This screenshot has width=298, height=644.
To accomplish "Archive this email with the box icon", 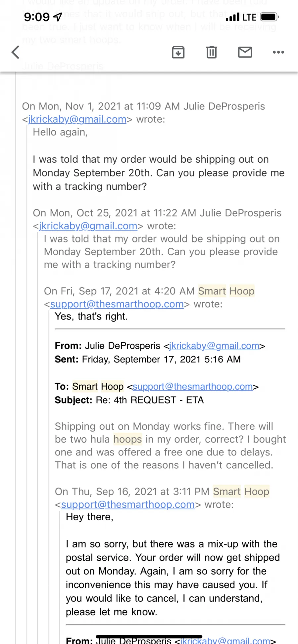I will pos(178,52).
